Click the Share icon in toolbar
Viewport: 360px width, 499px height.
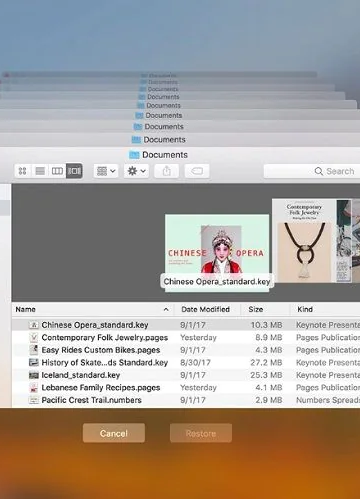click(167, 171)
